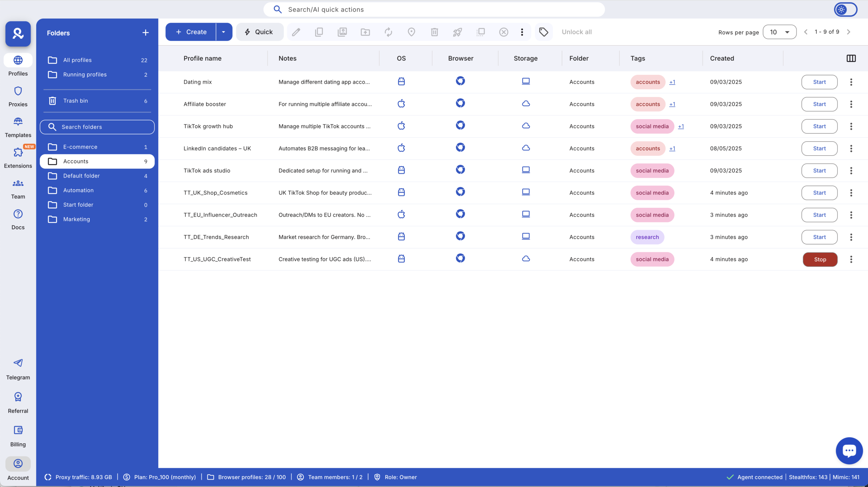Screen dimensions: 868x487
Task: Expand the Create button dropdown arrow
Action: point(223,32)
